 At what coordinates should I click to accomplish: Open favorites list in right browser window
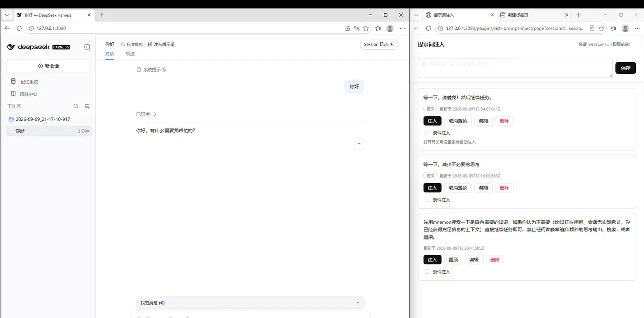pos(613,28)
